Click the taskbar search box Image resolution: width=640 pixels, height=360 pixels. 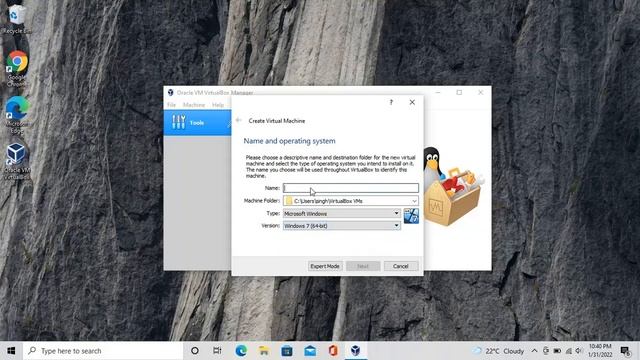pyautogui.click(x=103, y=351)
